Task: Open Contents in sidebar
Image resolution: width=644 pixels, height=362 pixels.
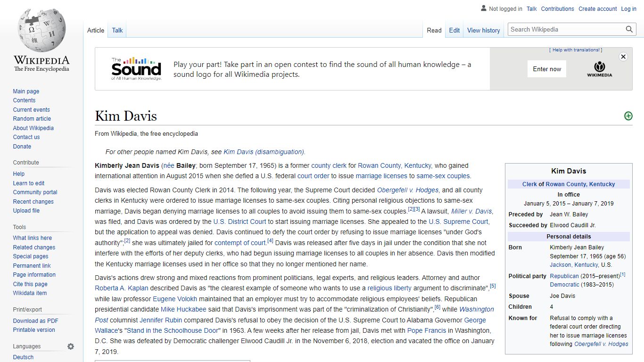Action: [x=24, y=100]
